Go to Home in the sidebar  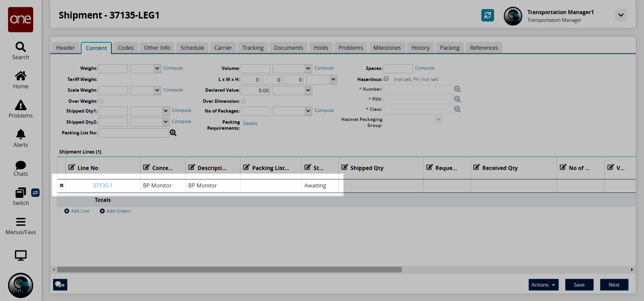pyautogui.click(x=20, y=80)
